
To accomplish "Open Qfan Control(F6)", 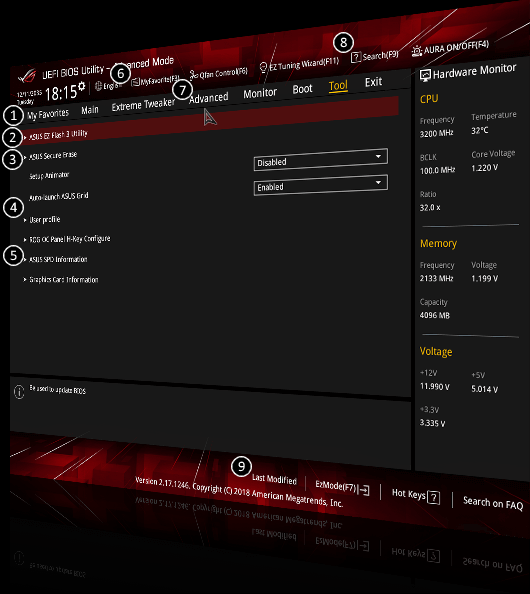I will coord(219,73).
